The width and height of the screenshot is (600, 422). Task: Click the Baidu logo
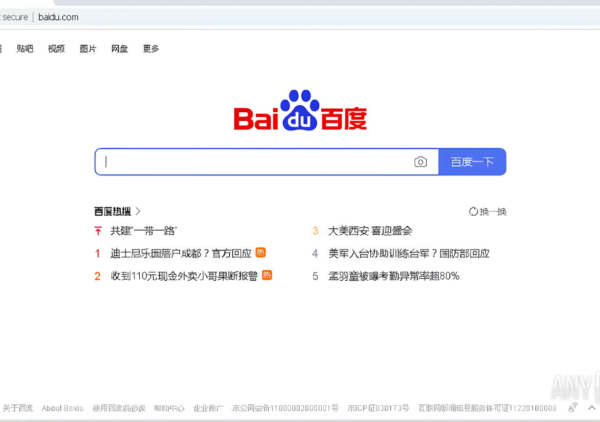click(300, 111)
